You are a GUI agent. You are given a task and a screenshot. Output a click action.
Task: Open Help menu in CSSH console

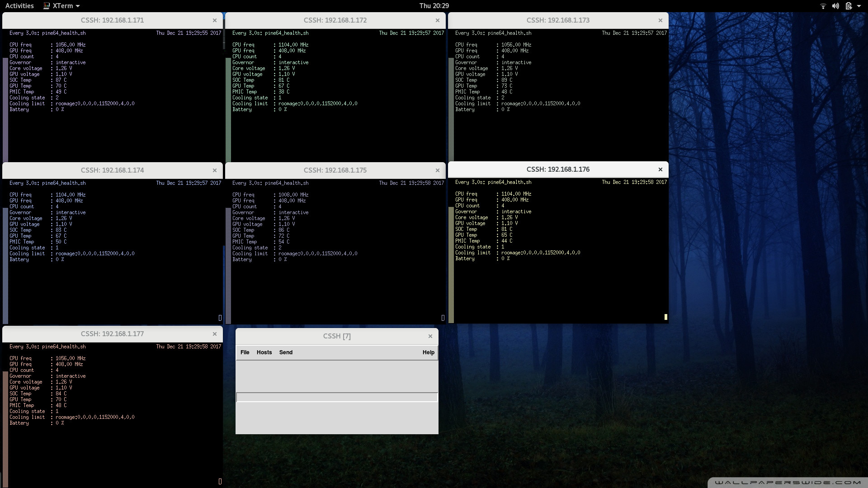point(428,352)
